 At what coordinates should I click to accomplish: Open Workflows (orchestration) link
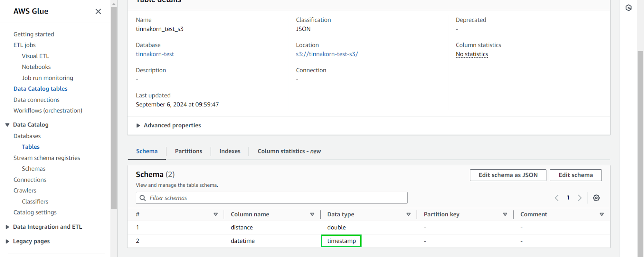[x=48, y=111]
